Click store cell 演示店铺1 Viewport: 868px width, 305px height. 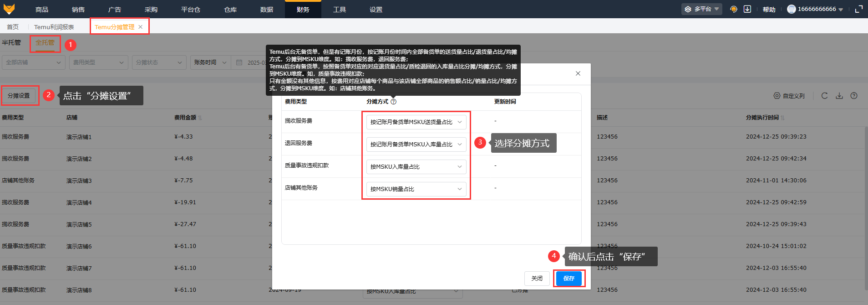click(x=79, y=137)
